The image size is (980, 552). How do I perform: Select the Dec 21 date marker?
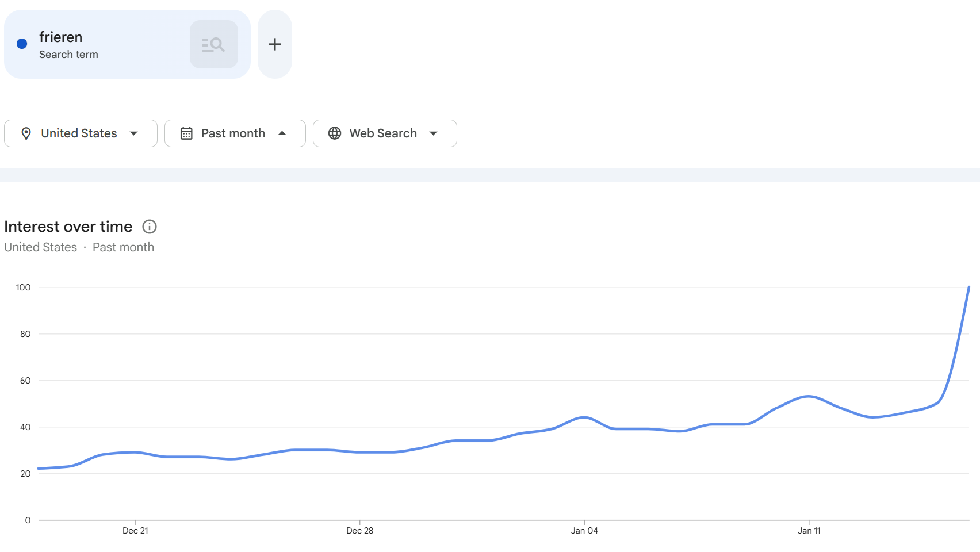(x=135, y=530)
